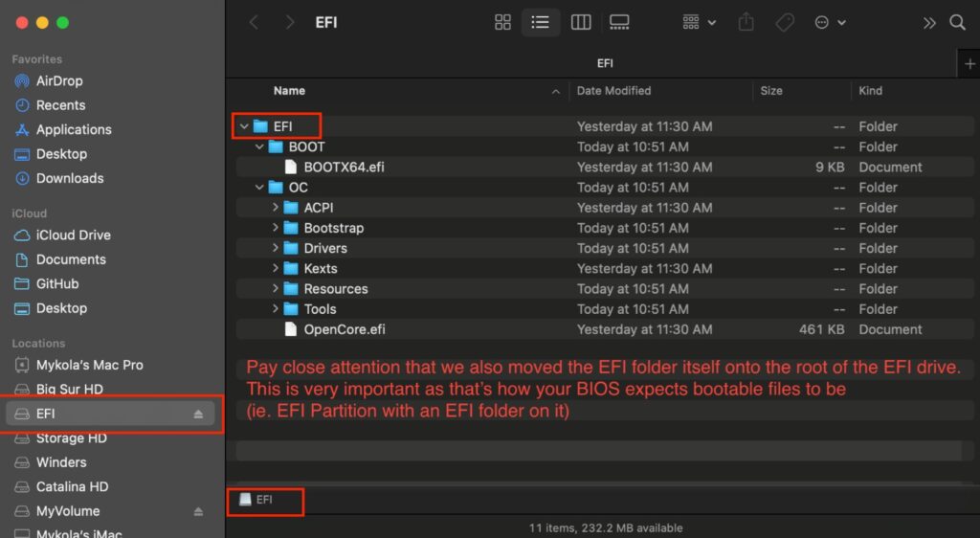Go back with the left arrow
Image resolution: width=980 pixels, height=538 pixels.
coord(254,22)
